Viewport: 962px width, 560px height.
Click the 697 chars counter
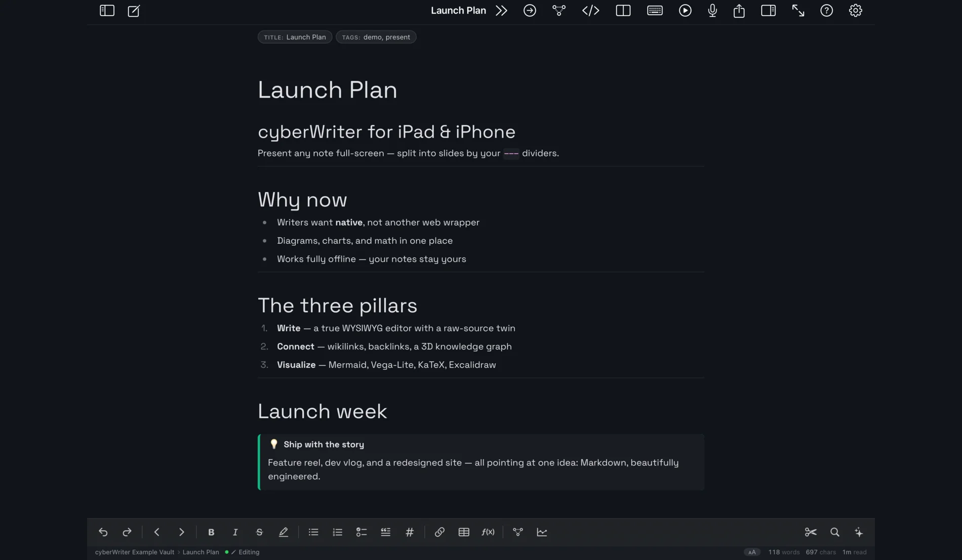[x=821, y=552]
